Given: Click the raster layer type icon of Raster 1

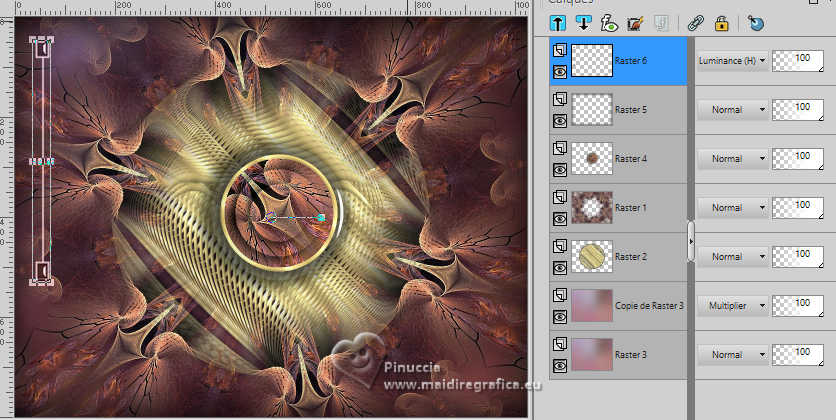Looking at the screenshot, I should click(x=559, y=198).
